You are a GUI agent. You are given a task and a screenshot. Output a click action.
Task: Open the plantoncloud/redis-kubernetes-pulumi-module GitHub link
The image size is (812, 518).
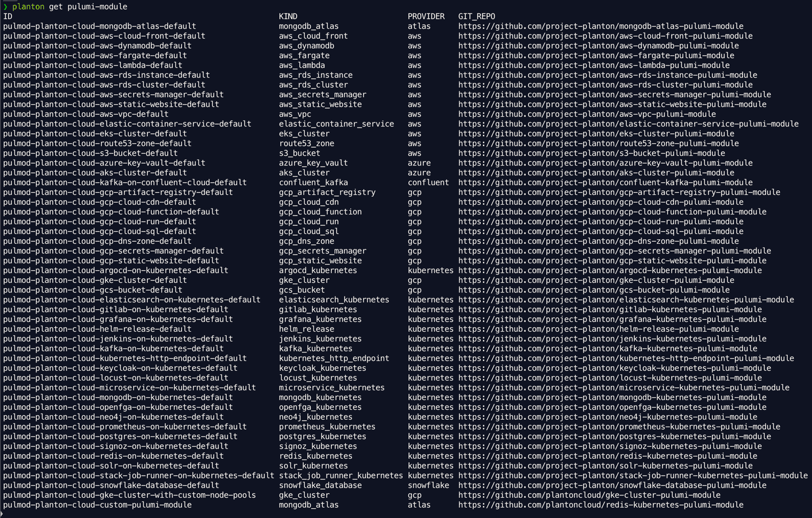601,505
